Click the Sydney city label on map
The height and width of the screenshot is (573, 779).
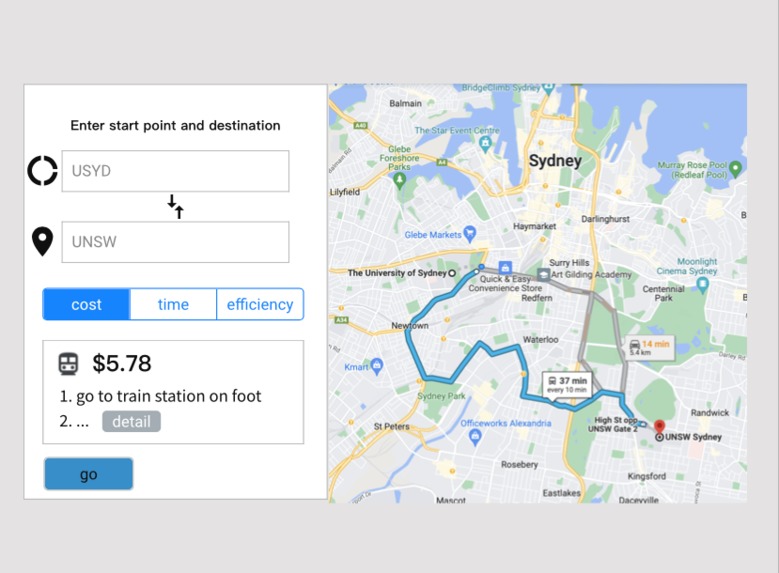(x=555, y=161)
